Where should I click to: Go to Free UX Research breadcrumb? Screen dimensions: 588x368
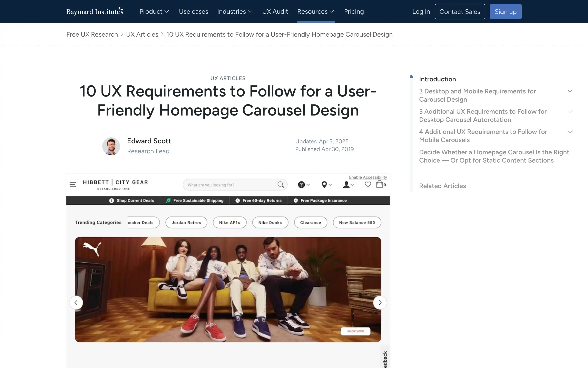pyautogui.click(x=92, y=34)
